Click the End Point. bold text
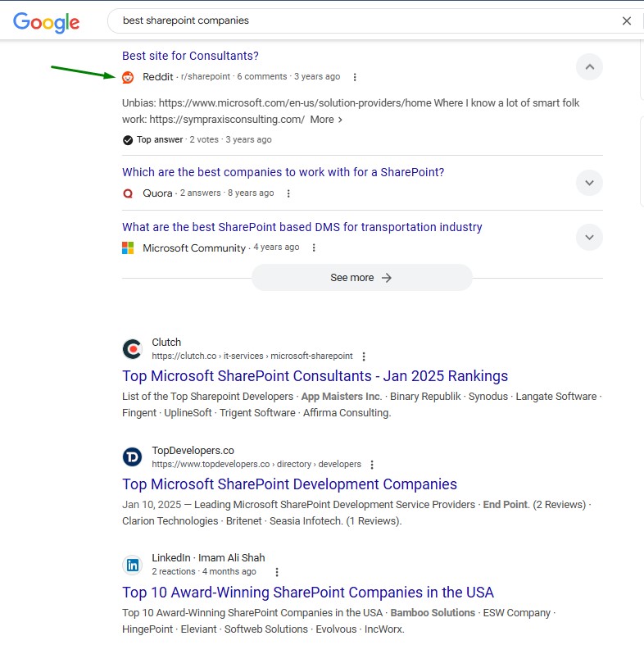Image resolution: width=644 pixels, height=645 pixels. tap(506, 505)
